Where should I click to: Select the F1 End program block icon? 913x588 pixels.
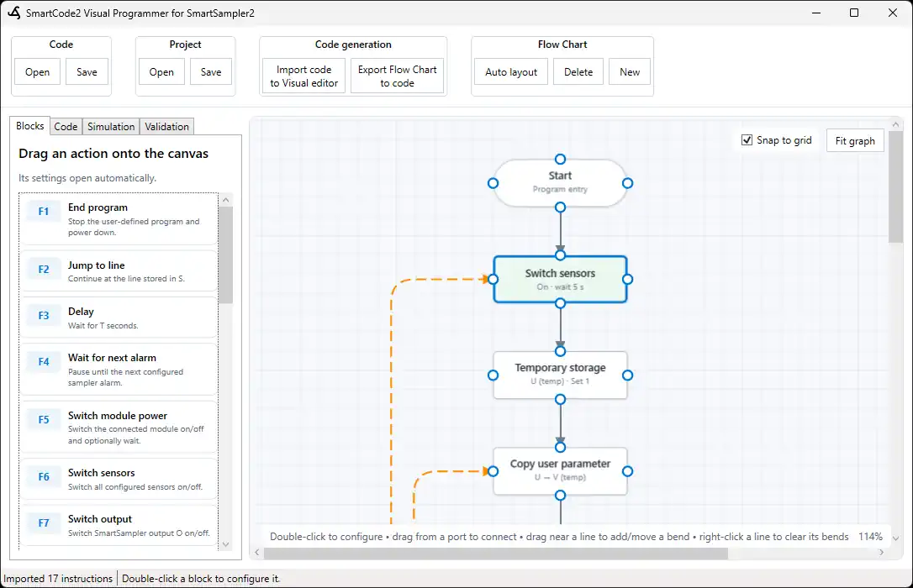click(x=44, y=212)
